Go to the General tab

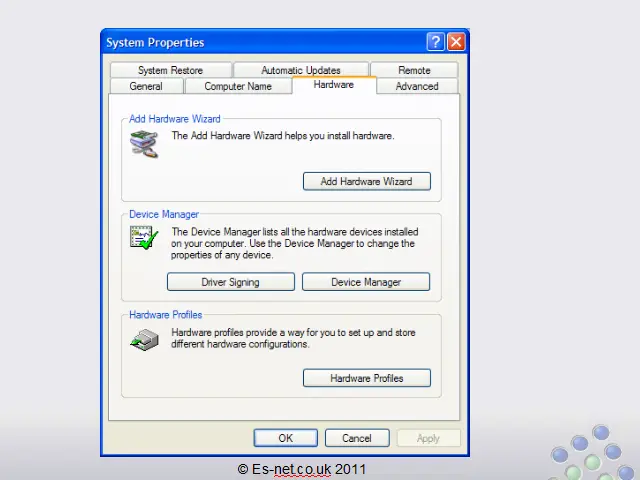pyautogui.click(x=146, y=86)
